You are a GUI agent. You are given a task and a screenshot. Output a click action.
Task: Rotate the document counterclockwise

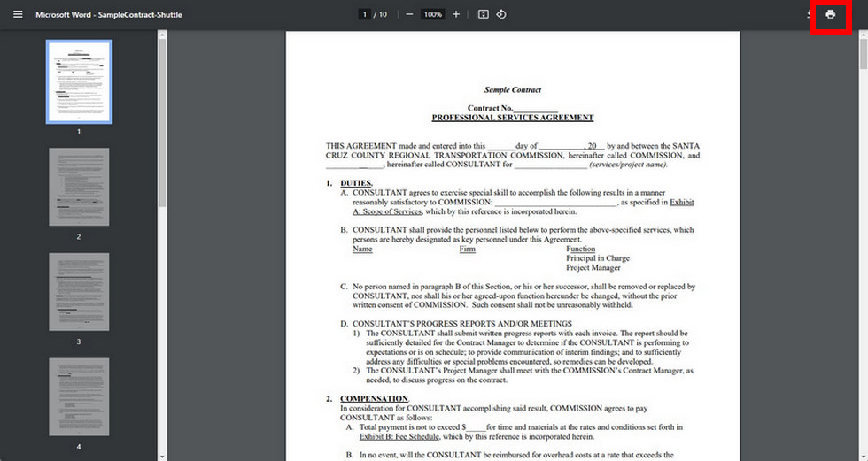501,14
